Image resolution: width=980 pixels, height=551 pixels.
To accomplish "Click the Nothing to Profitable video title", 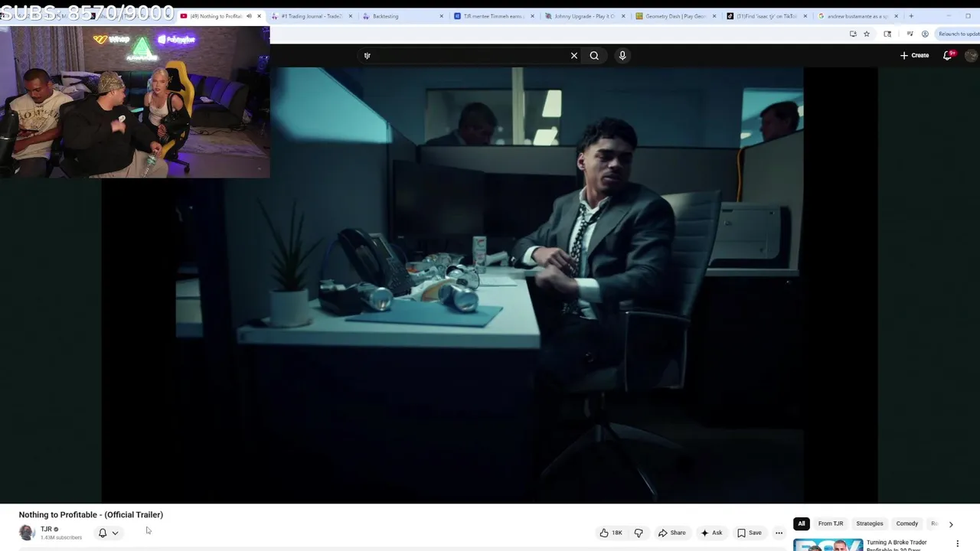I will (x=91, y=514).
